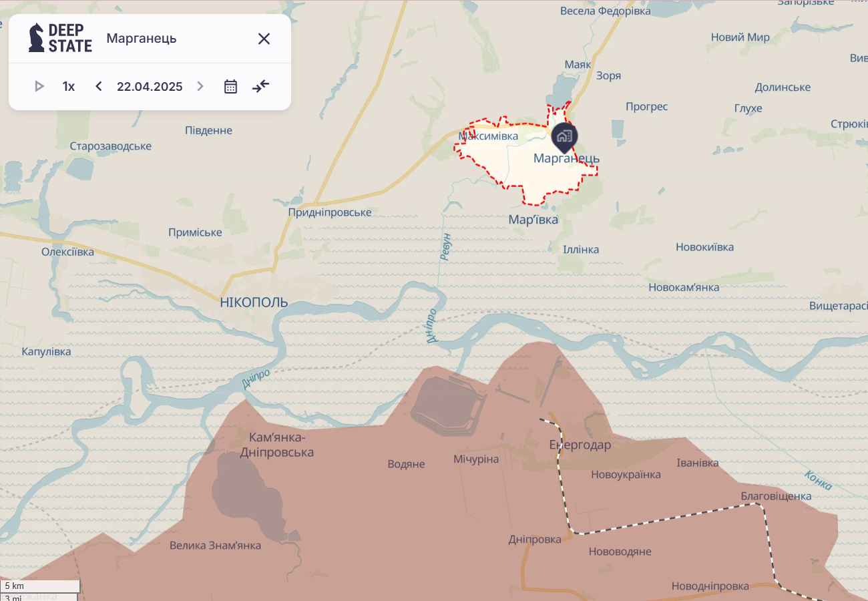
Task: Click the Придніпровське label on the map
Action: point(330,212)
